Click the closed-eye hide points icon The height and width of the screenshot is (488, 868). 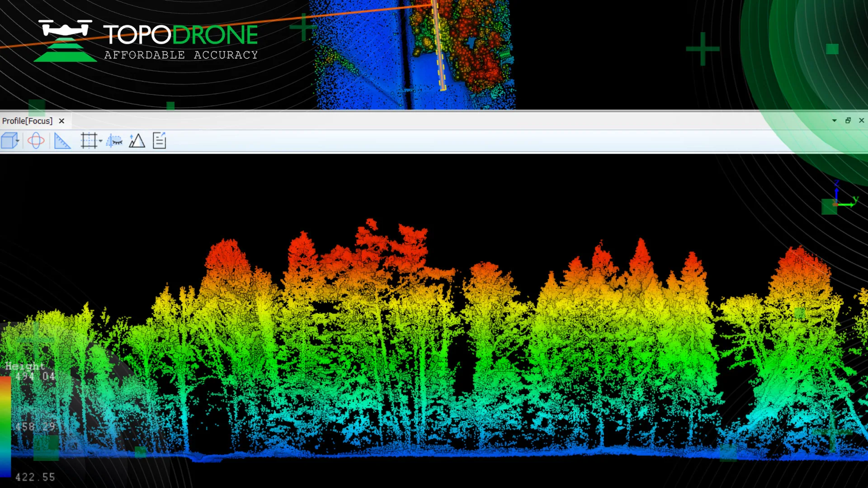coord(114,141)
